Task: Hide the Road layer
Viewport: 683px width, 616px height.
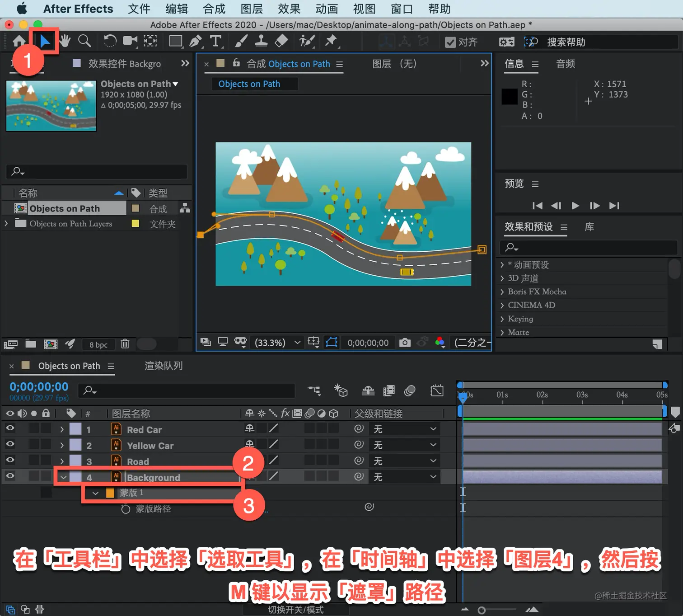Action: click(x=10, y=460)
